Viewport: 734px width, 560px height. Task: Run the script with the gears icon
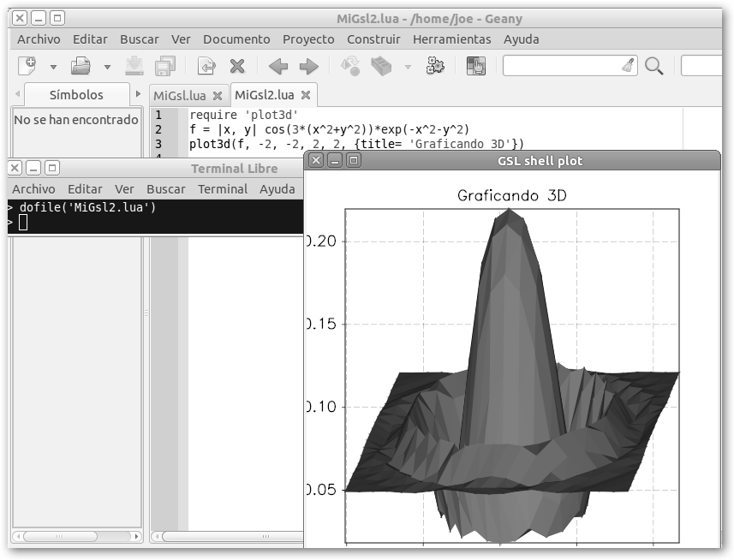(x=435, y=66)
